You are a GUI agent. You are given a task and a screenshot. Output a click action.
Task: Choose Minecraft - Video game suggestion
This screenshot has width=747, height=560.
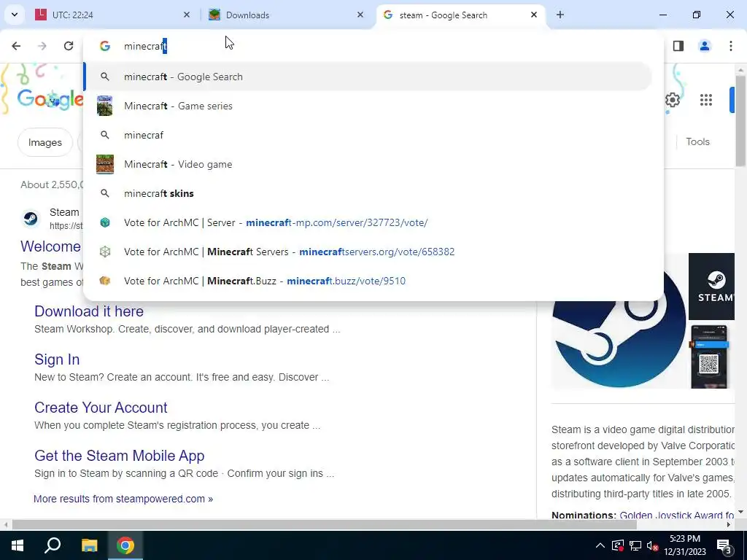click(368, 164)
